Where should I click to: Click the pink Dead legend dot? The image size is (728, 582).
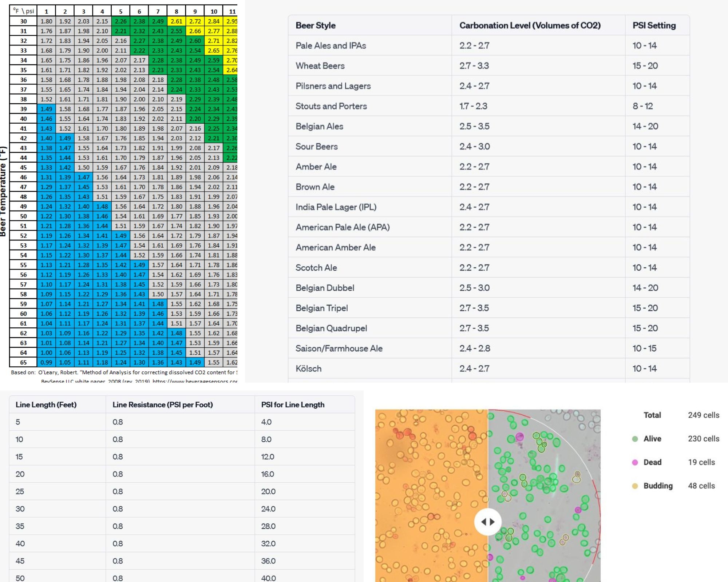635,462
